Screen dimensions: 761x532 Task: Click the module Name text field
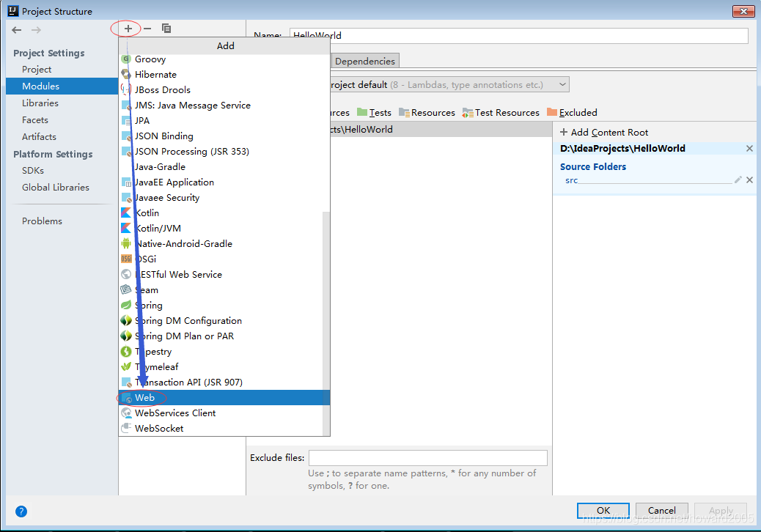[x=519, y=35]
